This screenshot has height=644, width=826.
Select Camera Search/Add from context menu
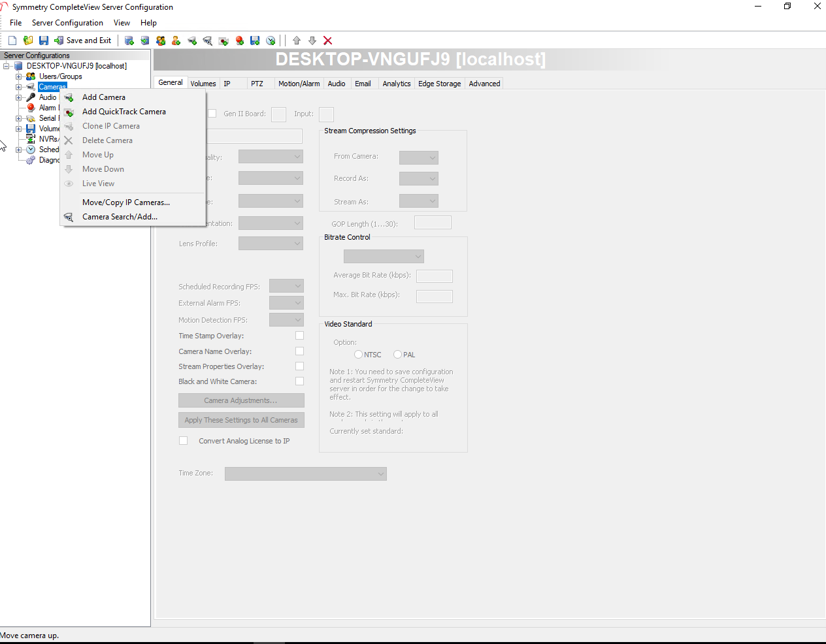120,217
